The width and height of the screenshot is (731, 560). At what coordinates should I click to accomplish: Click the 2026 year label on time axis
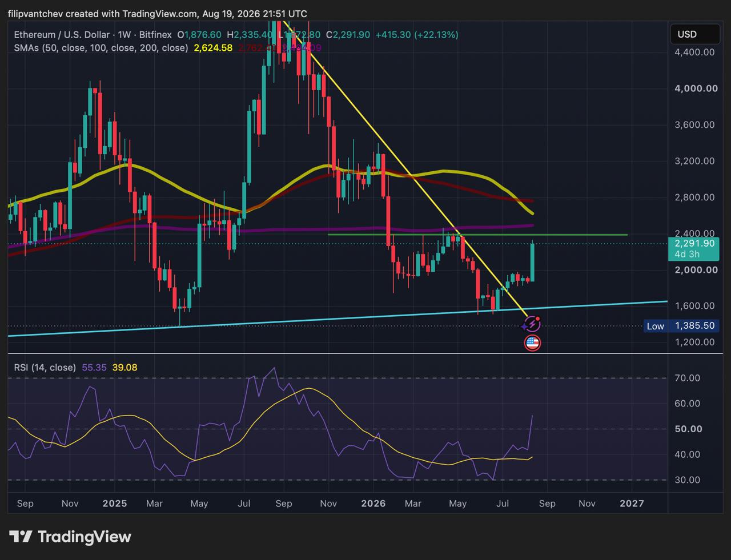[x=373, y=503]
